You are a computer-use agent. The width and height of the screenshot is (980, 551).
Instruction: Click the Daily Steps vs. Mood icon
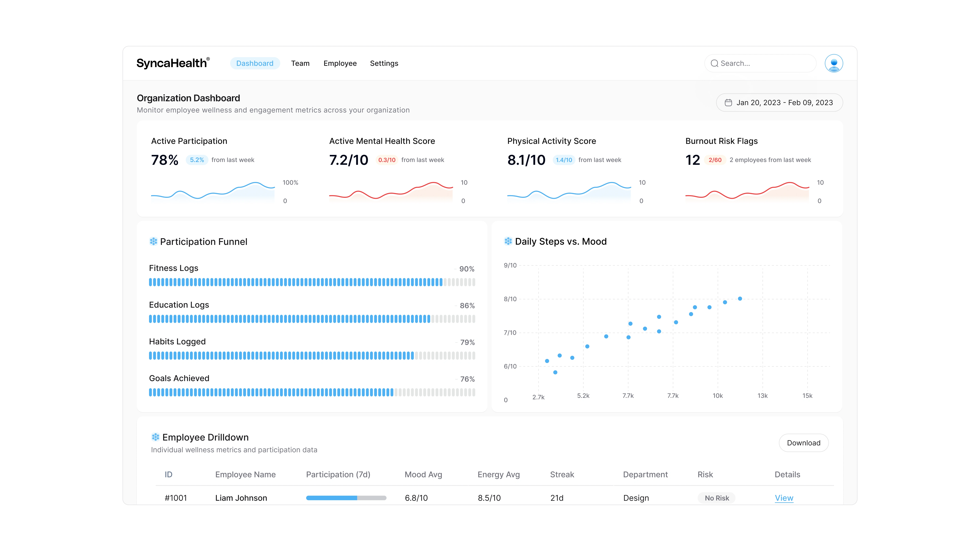pos(508,241)
